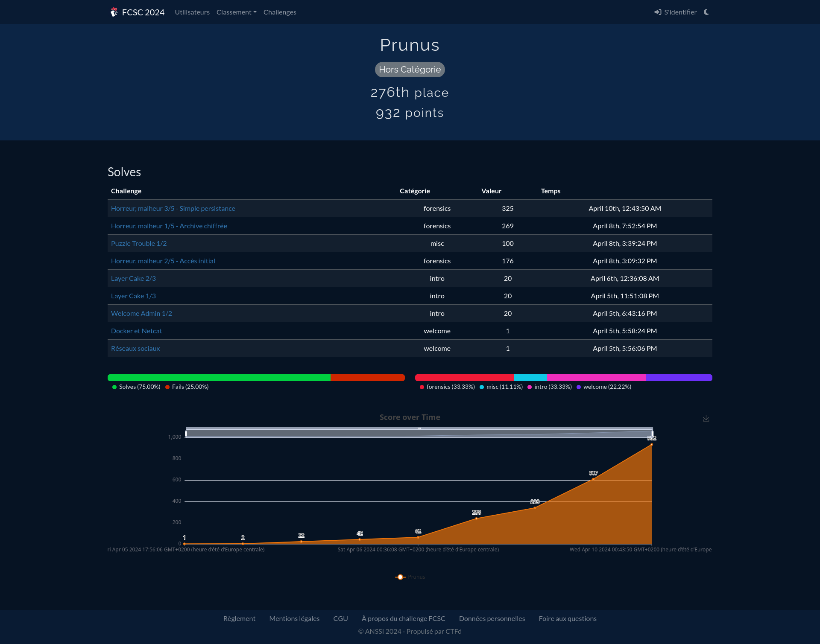This screenshot has height=644, width=820.
Task: Open Welcome Admin 1/2 challenge
Action: click(x=141, y=313)
